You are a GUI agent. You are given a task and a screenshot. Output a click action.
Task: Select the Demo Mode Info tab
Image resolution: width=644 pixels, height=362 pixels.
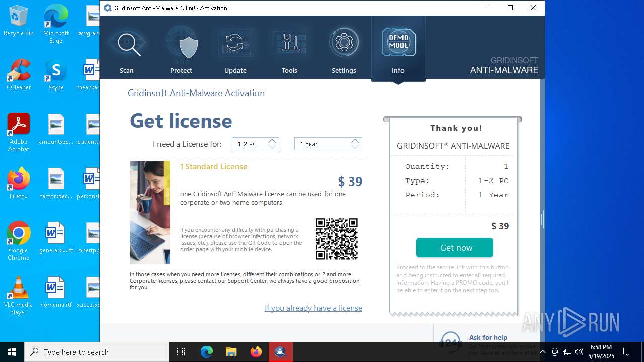[398, 49]
